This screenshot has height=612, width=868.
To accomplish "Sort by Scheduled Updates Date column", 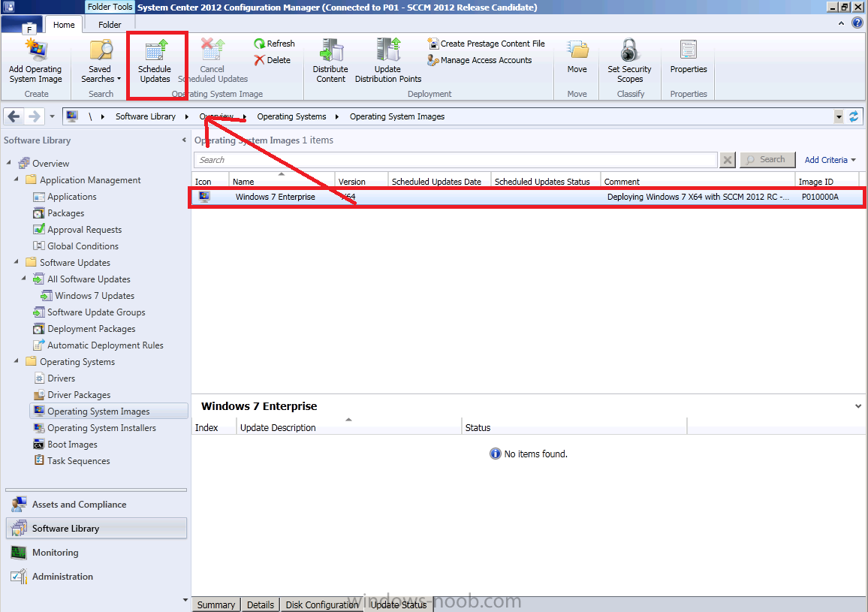I will (439, 181).
